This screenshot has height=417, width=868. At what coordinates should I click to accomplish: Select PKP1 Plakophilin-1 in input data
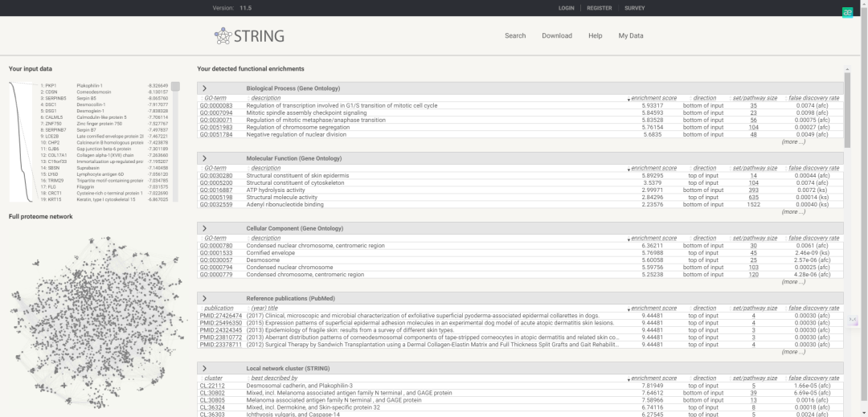click(x=104, y=86)
